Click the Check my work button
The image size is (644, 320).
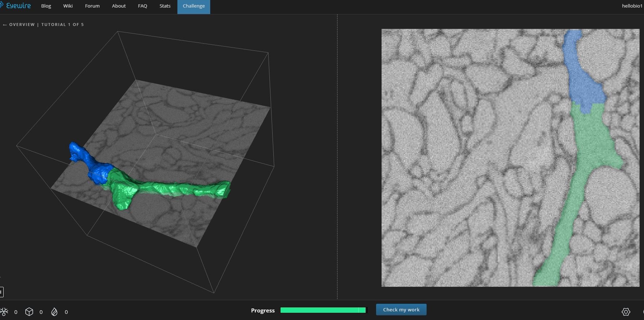point(401,310)
